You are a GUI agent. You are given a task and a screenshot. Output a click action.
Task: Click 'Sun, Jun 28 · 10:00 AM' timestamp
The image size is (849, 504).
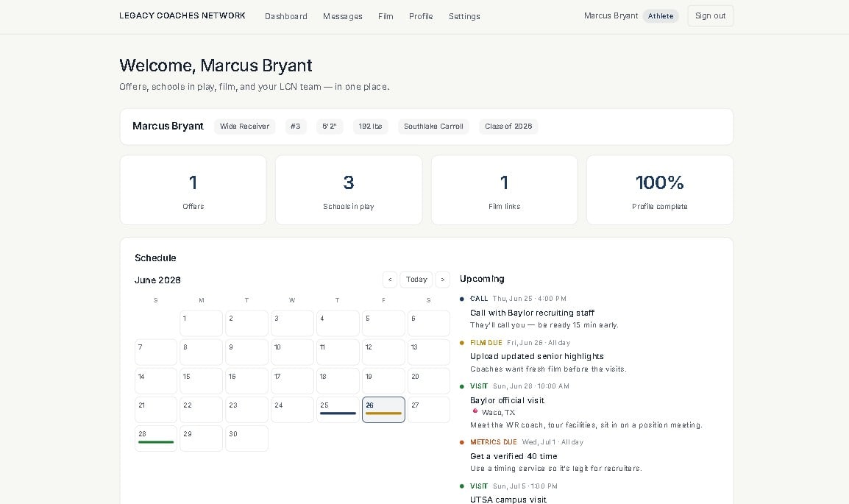531,386
